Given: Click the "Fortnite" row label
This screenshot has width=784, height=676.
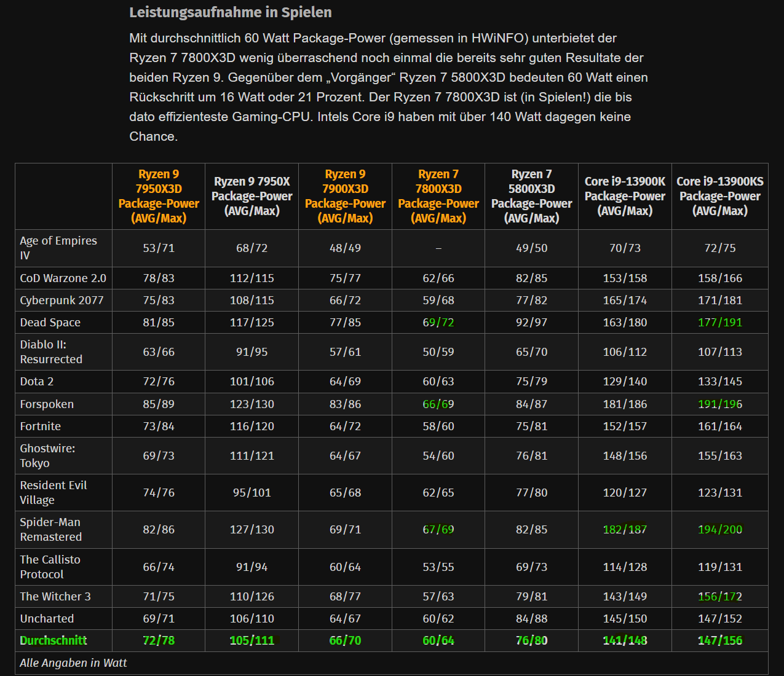Looking at the screenshot, I should coord(40,426).
